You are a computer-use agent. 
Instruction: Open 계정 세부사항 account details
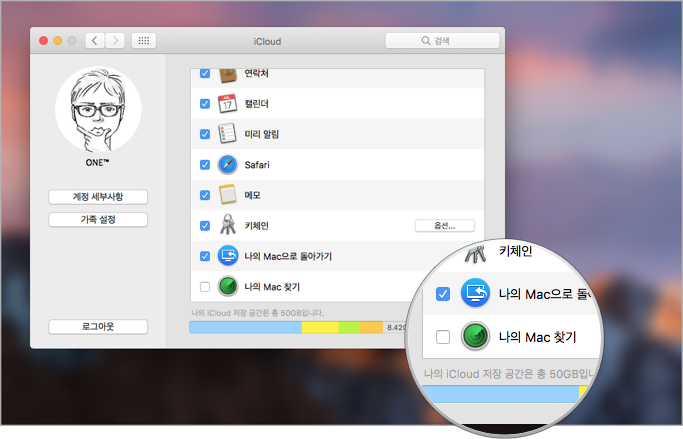click(98, 197)
